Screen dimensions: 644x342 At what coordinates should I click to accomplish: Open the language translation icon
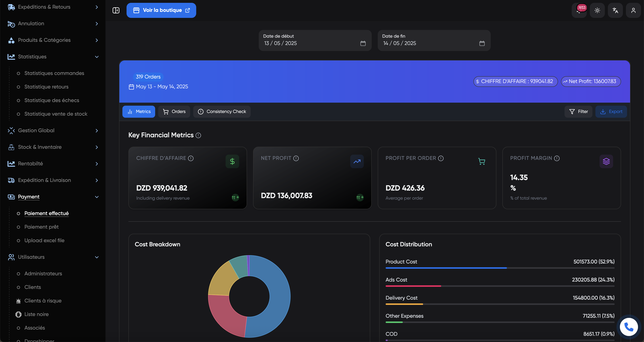[x=615, y=10]
